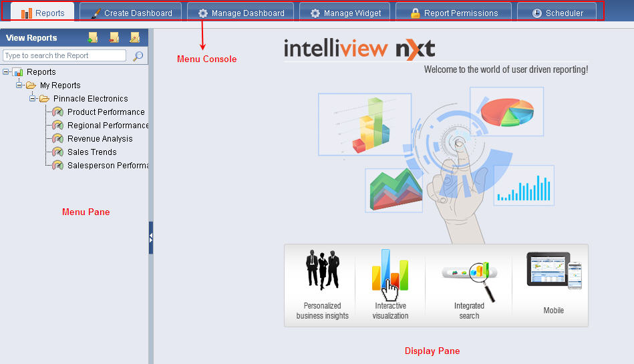This screenshot has width=634, height=364.
Task: Click the report search text field
Action: click(x=64, y=56)
